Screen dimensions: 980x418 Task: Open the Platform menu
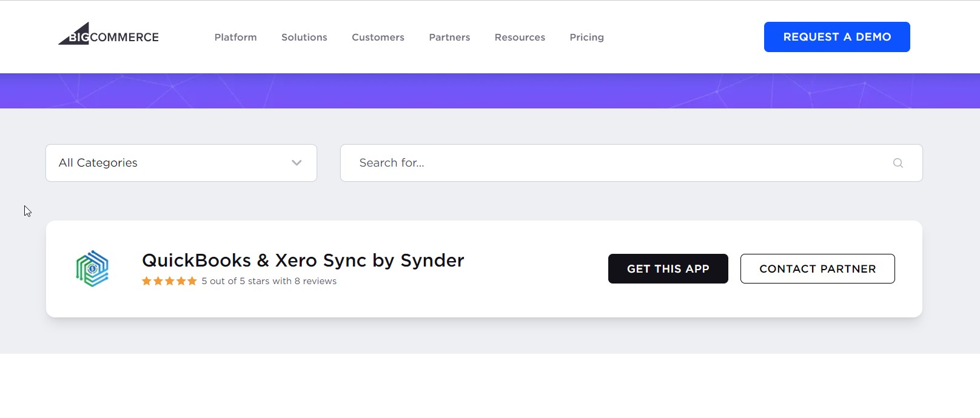235,37
